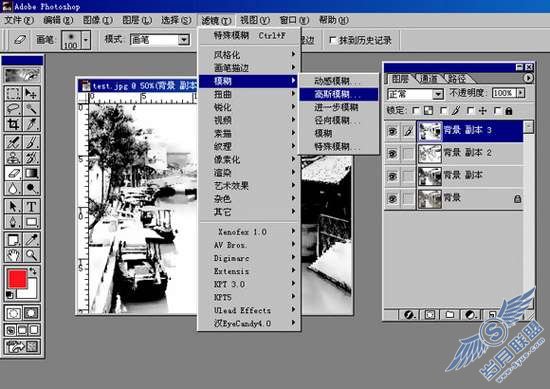This screenshot has height=389, width=550.
Task: Enable the 抹到历史记录 checkbox
Action: coord(333,40)
